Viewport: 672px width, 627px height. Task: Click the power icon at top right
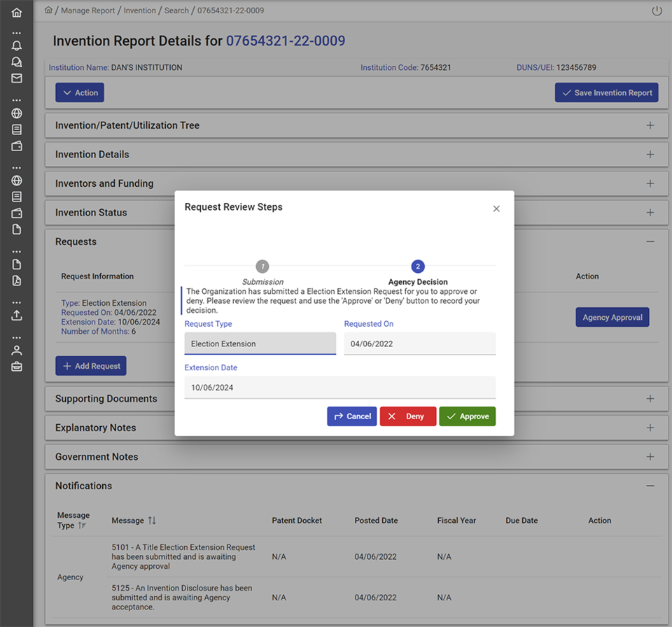[x=656, y=11]
